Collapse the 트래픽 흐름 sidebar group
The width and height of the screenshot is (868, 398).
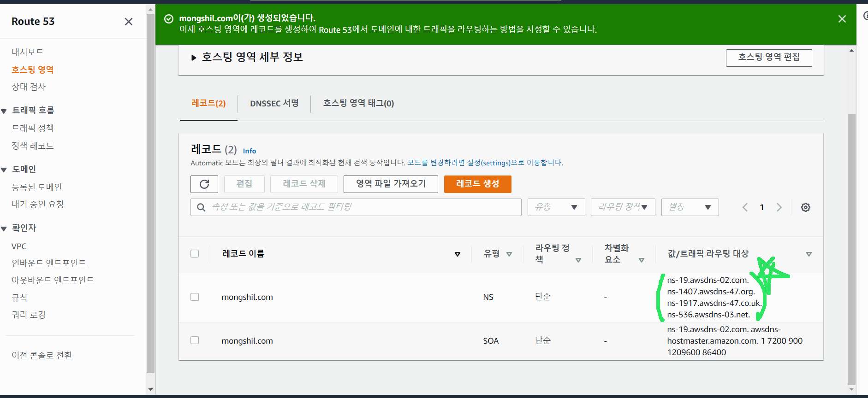pos(4,111)
